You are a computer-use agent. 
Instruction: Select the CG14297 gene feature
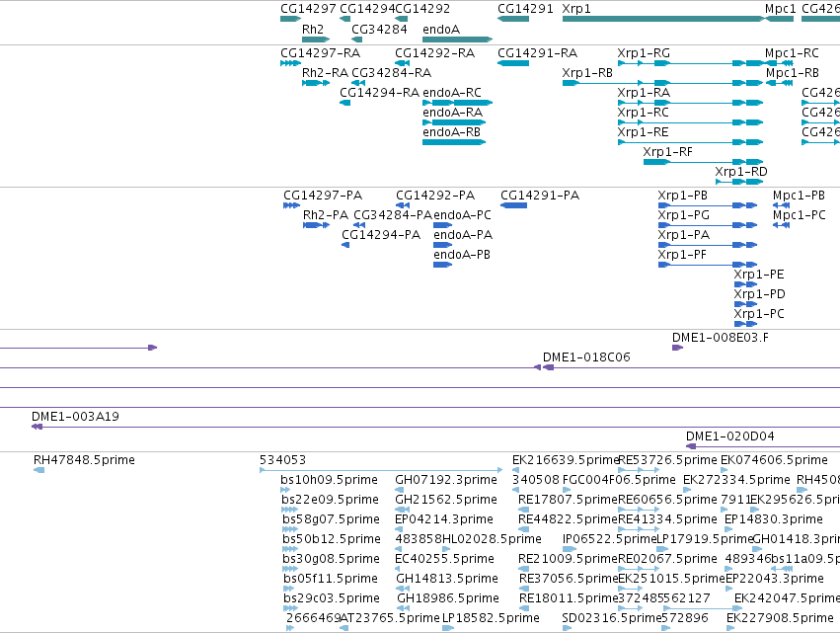click(290, 19)
